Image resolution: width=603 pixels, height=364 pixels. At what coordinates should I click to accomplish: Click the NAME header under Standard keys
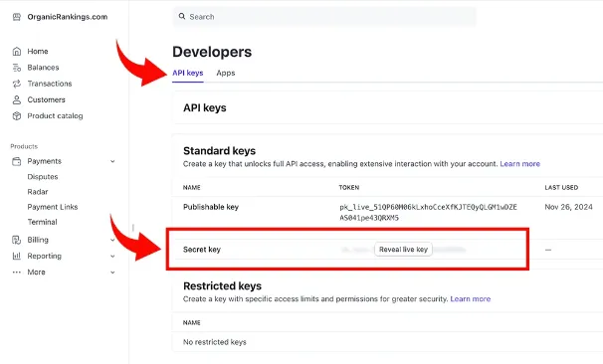tap(191, 188)
